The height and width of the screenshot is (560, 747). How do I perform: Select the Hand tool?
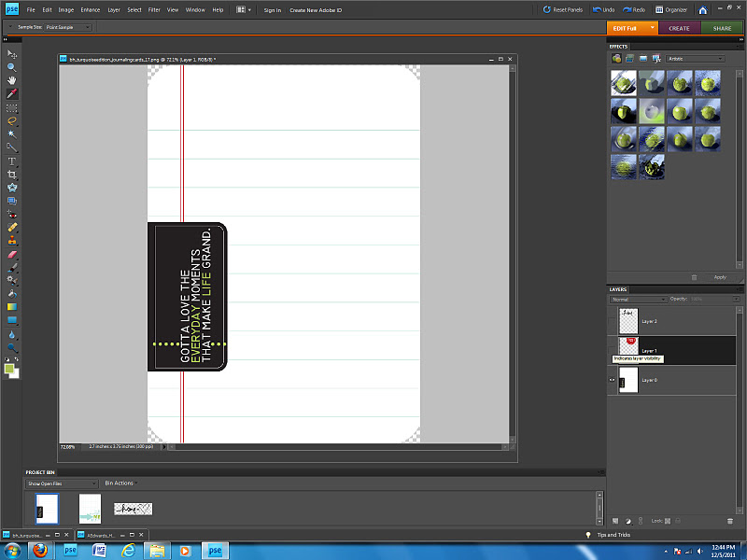(12, 80)
